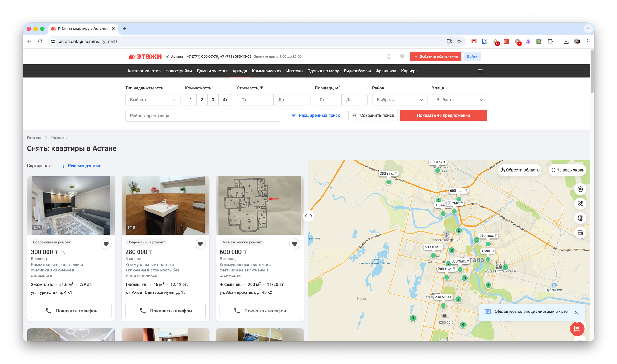
Task: Click the car route icon on the map
Action: [x=580, y=233]
